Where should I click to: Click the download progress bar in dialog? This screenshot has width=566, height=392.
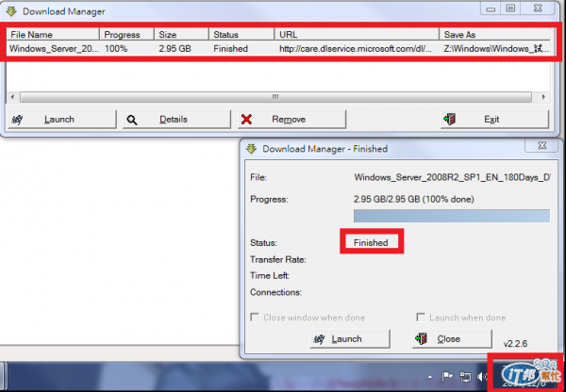pos(452,216)
